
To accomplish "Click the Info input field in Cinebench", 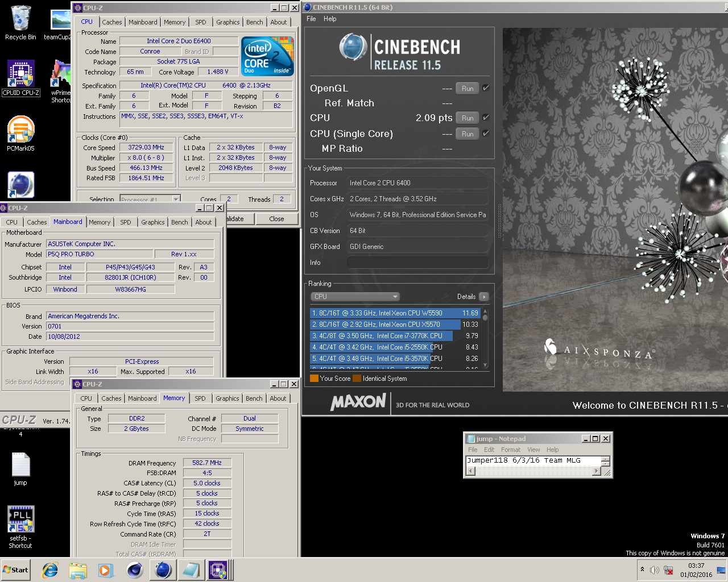I will 418,263.
